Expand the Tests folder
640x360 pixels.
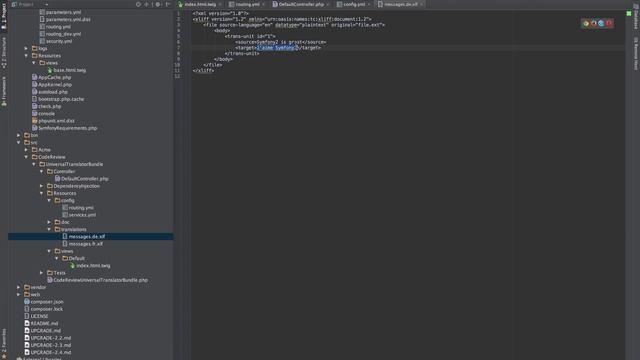pos(42,273)
